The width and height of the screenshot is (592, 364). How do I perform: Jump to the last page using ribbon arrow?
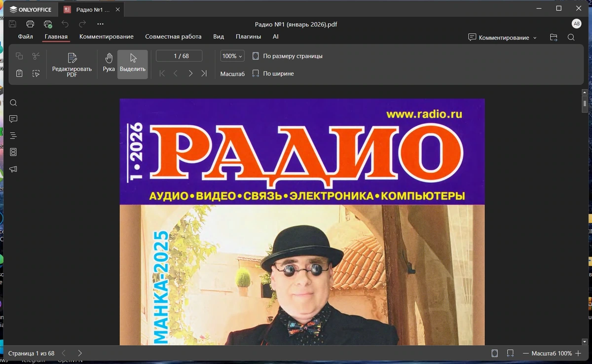[204, 73]
